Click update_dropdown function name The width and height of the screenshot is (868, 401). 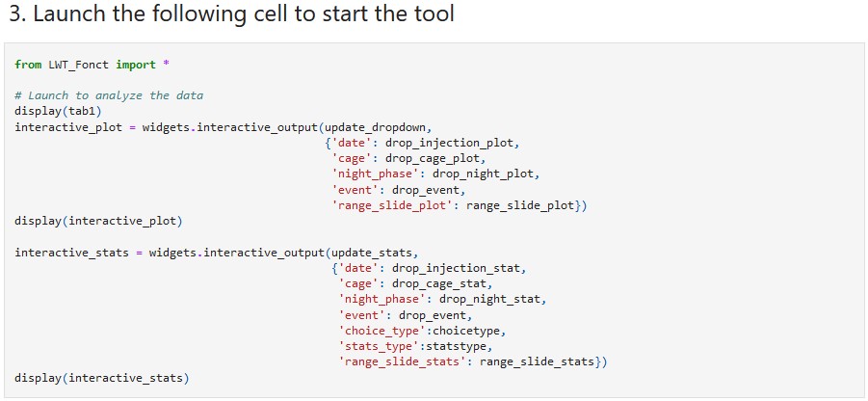coord(375,127)
